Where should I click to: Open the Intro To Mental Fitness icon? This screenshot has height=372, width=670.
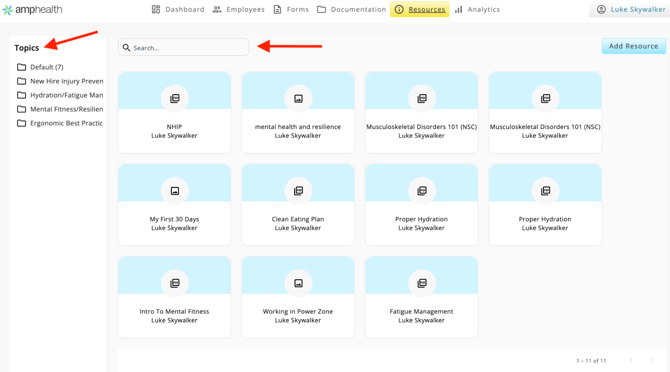(x=175, y=283)
